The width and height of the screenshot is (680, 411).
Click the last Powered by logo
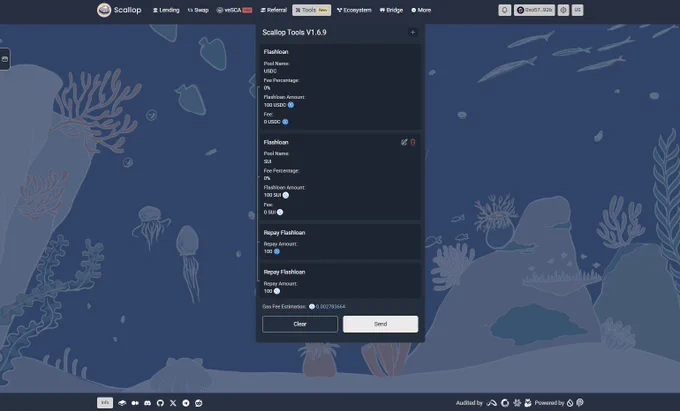point(580,403)
